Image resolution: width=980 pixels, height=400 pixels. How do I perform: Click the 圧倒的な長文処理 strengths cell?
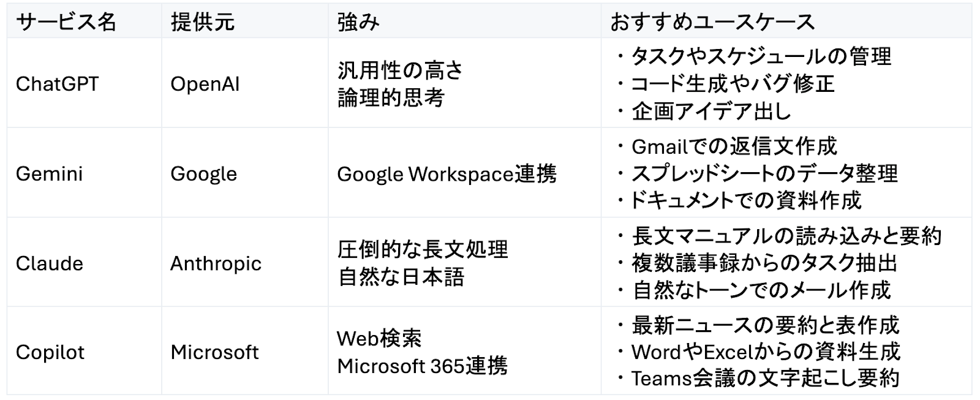[423, 250]
